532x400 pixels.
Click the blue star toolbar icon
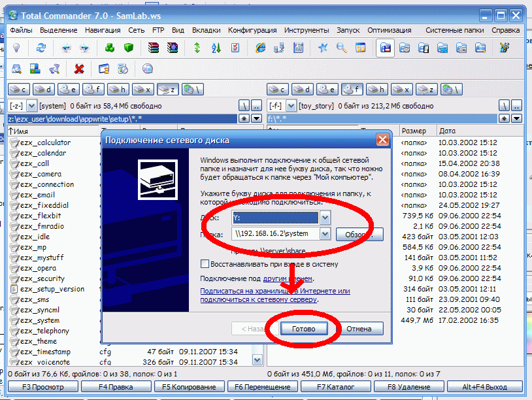tap(323, 48)
